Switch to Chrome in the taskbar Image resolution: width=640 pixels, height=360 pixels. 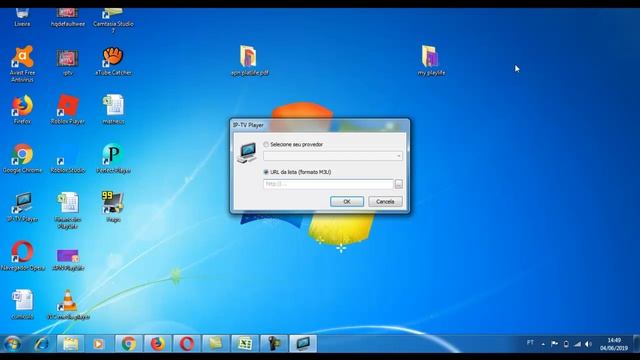(x=129, y=344)
